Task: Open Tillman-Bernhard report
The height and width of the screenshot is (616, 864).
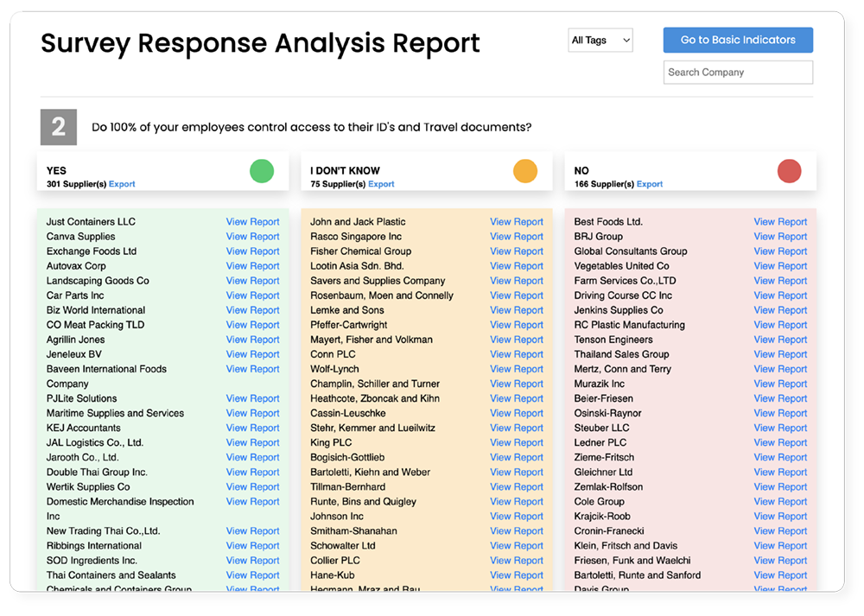Action: tap(517, 487)
